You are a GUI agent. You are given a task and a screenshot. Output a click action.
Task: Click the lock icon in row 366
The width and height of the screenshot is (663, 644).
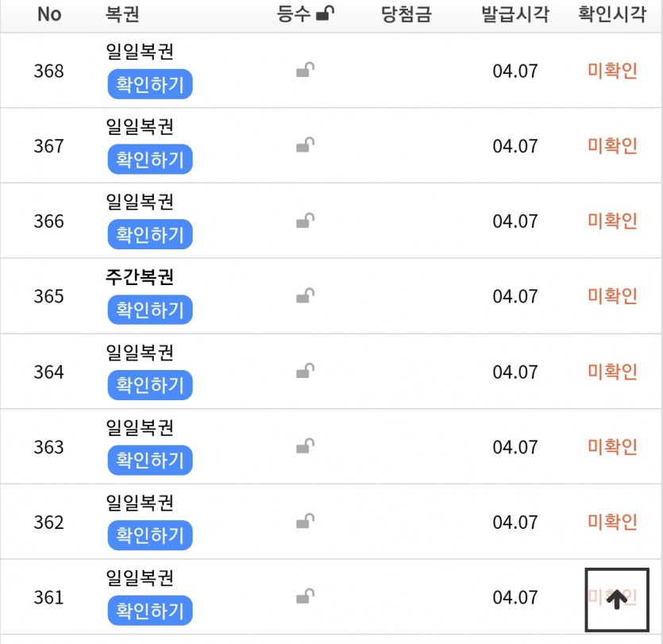pyautogui.click(x=305, y=221)
